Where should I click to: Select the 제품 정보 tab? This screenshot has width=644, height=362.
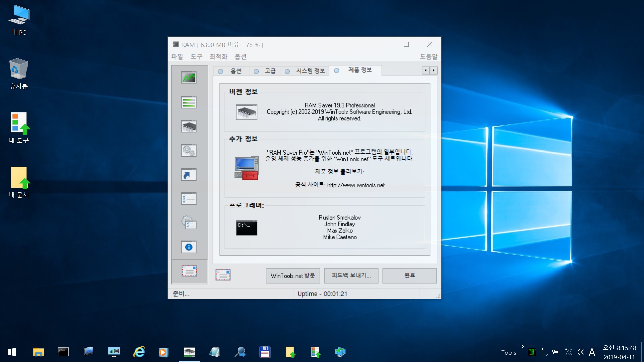tap(356, 70)
